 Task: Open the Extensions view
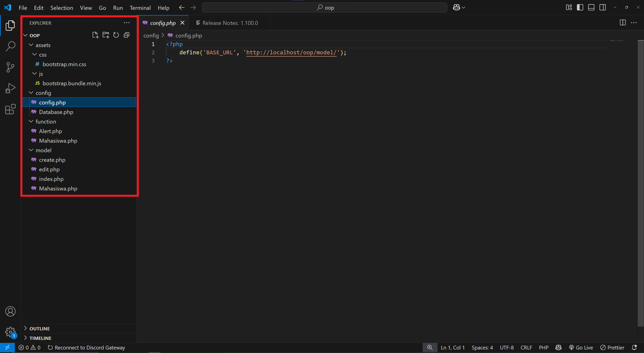[x=10, y=109]
